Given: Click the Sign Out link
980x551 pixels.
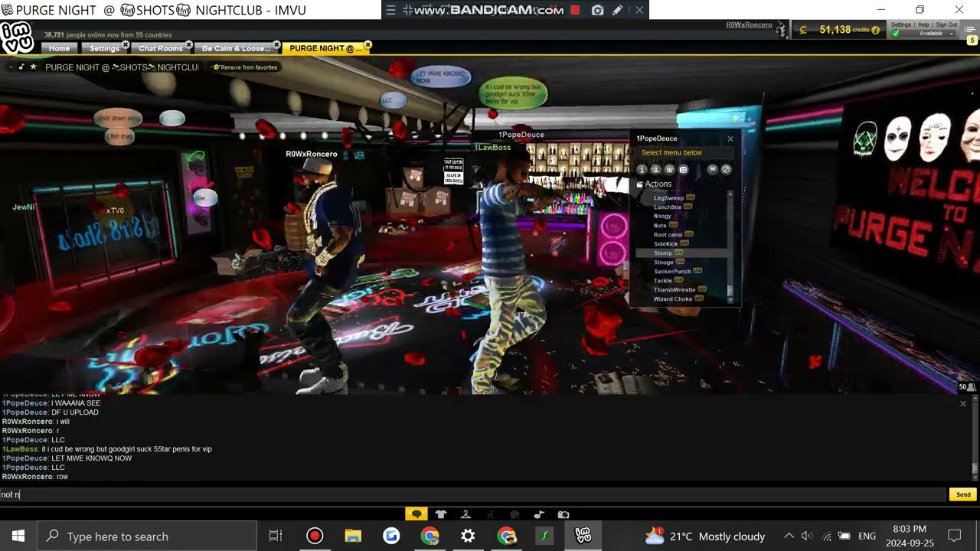Looking at the screenshot, I should coord(946,24).
